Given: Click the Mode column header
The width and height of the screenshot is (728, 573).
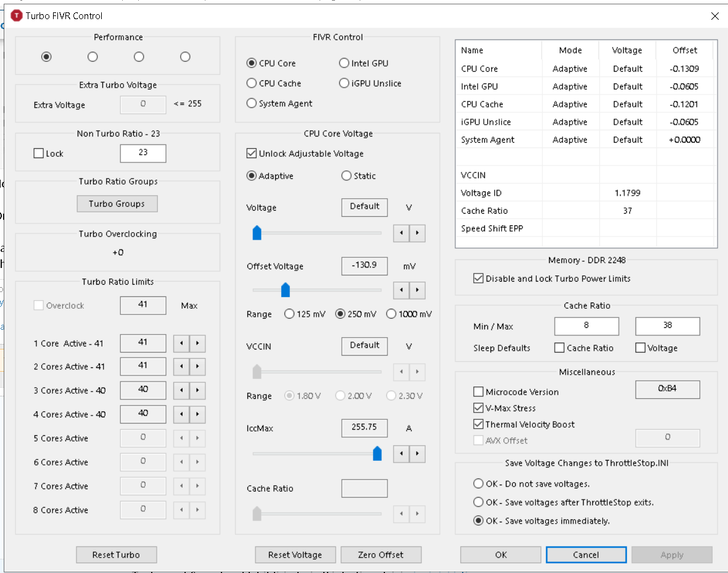Looking at the screenshot, I should (570, 50).
